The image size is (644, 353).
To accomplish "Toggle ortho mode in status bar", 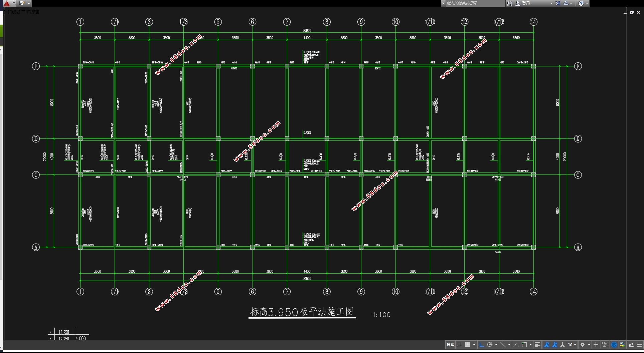I will point(481,345).
